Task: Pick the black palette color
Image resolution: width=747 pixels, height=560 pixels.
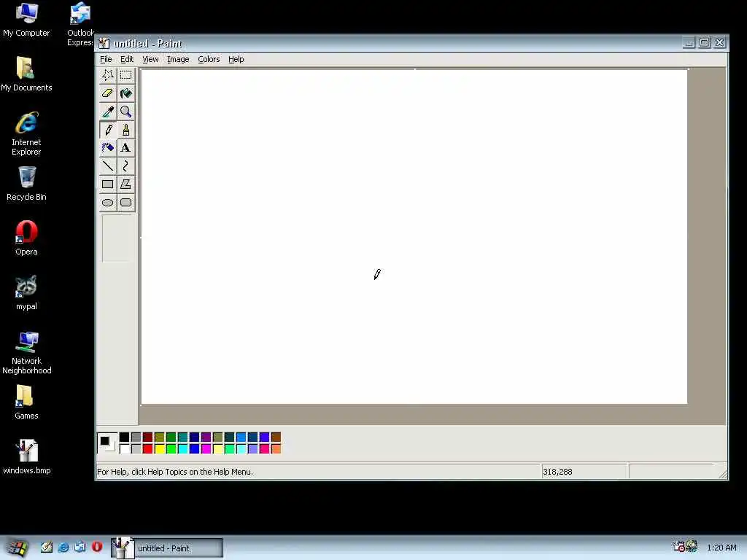Action: 124,437
